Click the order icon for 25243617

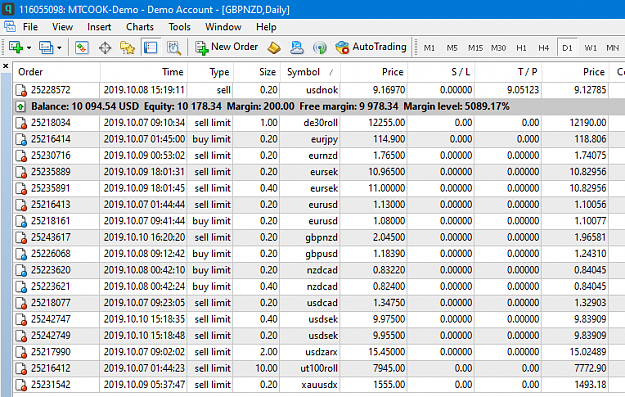point(21,238)
